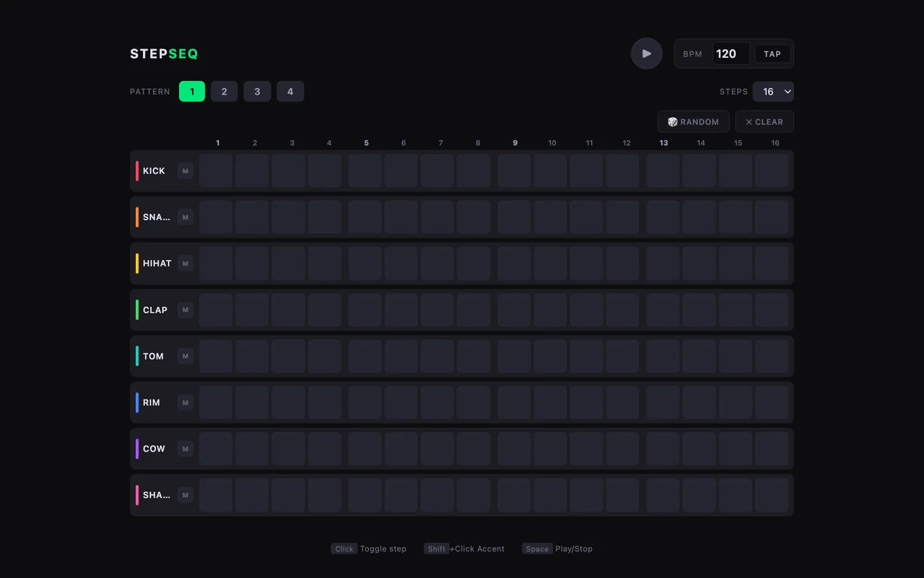Image resolution: width=924 pixels, height=578 pixels.
Task: Toggle SNA... step 9
Action: pyautogui.click(x=514, y=217)
